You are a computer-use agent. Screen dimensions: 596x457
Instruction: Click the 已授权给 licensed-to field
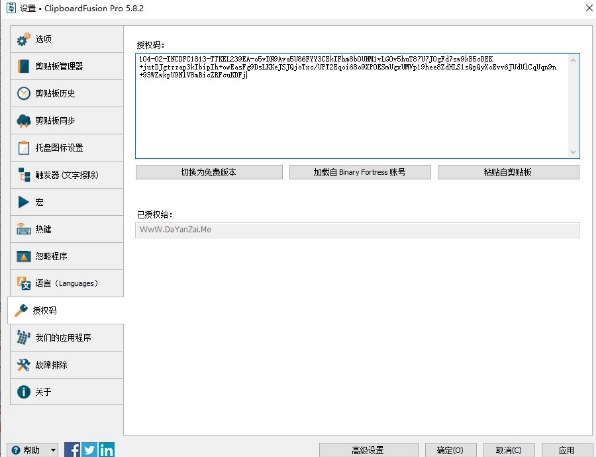357,230
